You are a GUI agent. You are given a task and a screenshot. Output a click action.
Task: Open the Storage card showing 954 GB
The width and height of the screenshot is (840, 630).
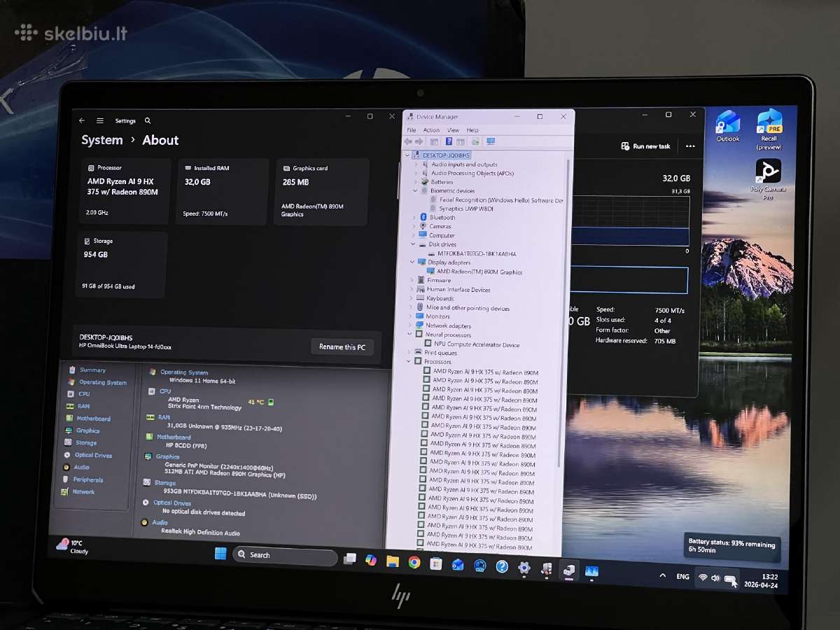click(122, 265)
